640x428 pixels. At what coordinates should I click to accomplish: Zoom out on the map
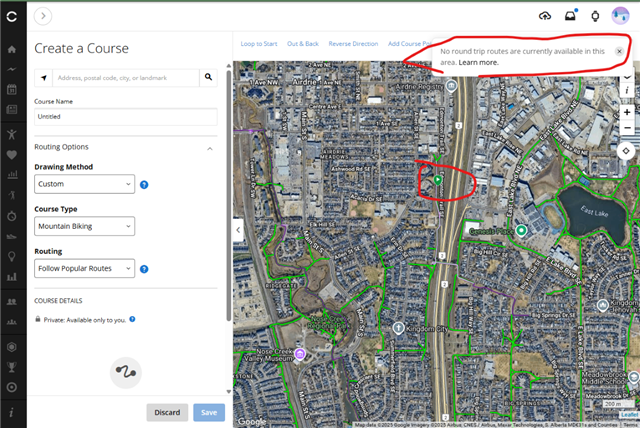pyautogui.click(x=626, y=128)
